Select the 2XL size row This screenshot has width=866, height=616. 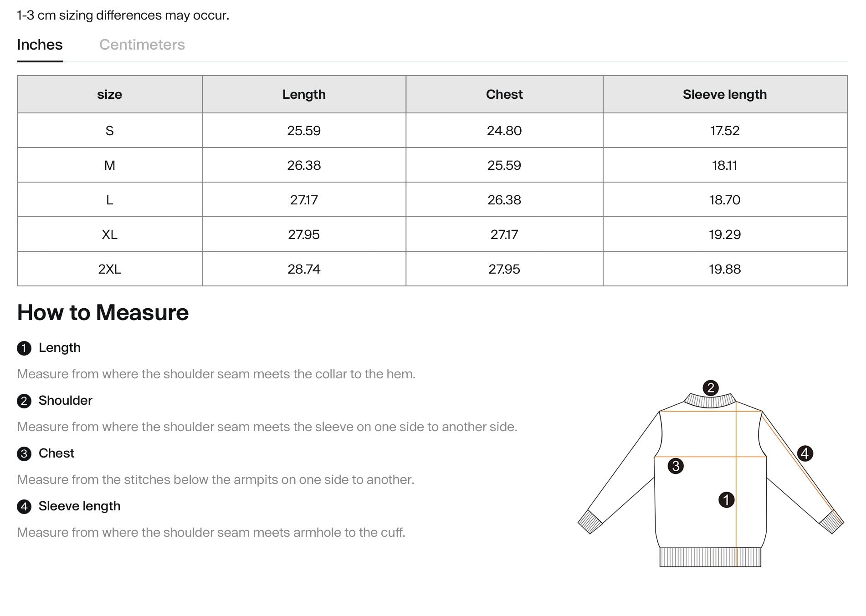click(109, 269)
